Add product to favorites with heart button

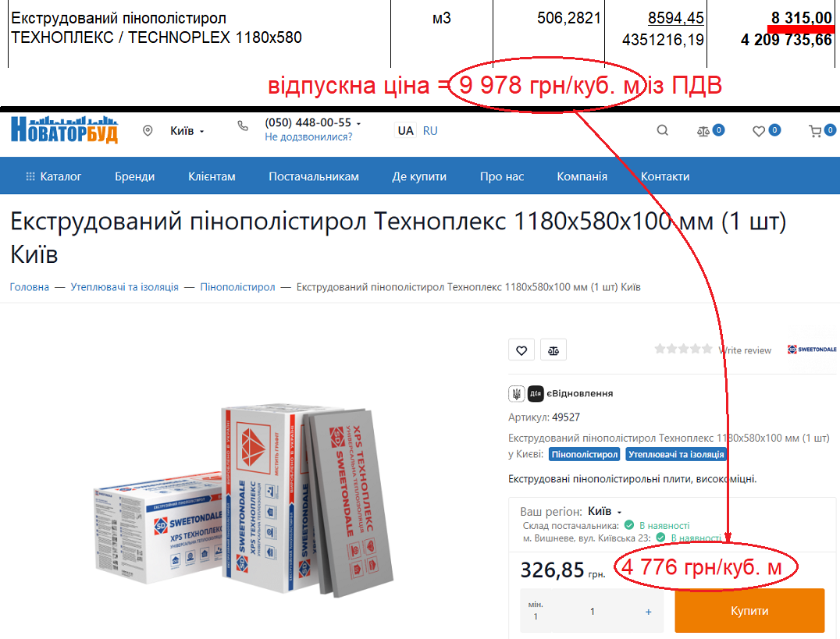521,350
